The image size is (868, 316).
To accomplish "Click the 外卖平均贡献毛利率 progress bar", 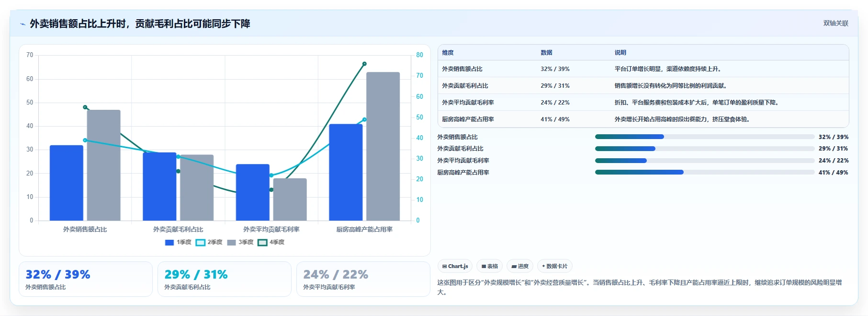I will click(x=705, y=161).
